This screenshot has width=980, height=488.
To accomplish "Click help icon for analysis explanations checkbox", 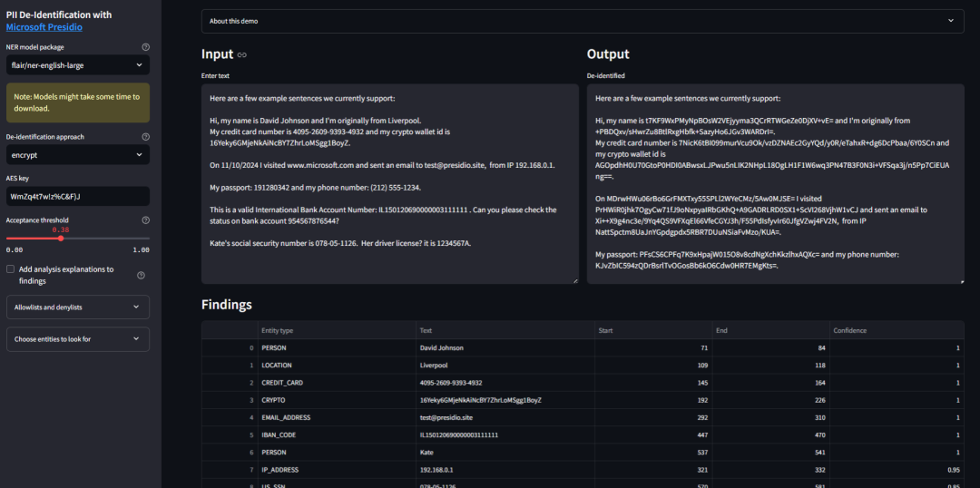I will click(x=141, y=276).
